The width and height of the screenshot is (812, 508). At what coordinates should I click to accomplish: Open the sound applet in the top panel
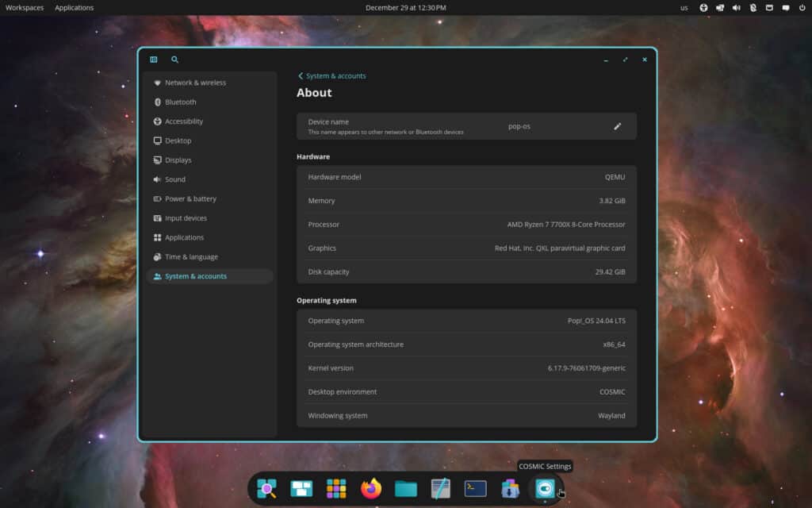point(736,8)
